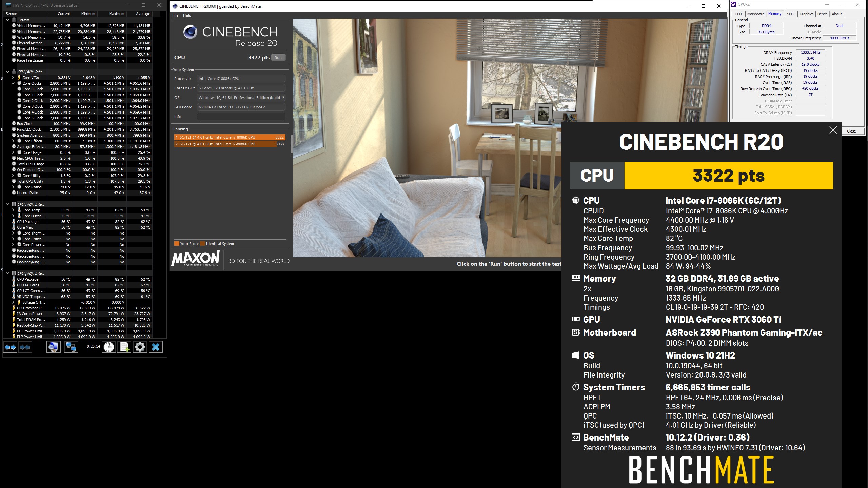The width and height of the screenshot is (868, 488).
Task: Click the power bolt icon beside IA Cores Power
Action: coord(14,314)
